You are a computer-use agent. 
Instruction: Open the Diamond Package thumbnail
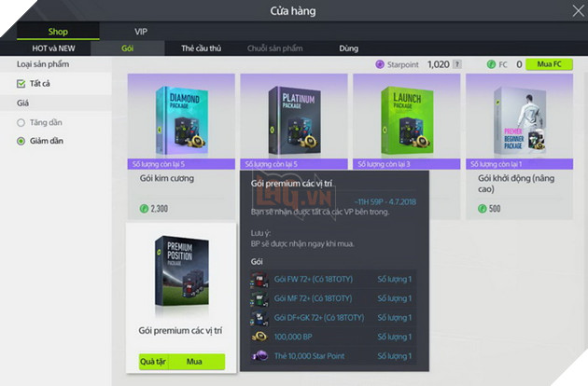pos(181,120)
